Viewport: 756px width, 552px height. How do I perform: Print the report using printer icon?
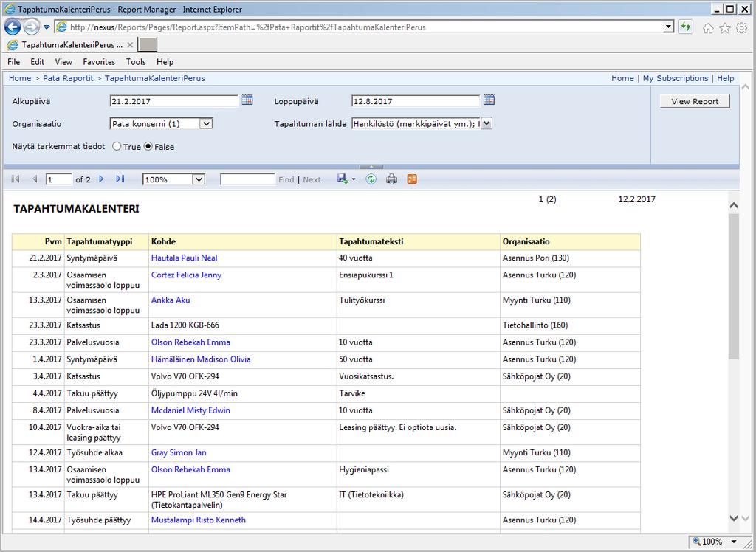[391, 179]
